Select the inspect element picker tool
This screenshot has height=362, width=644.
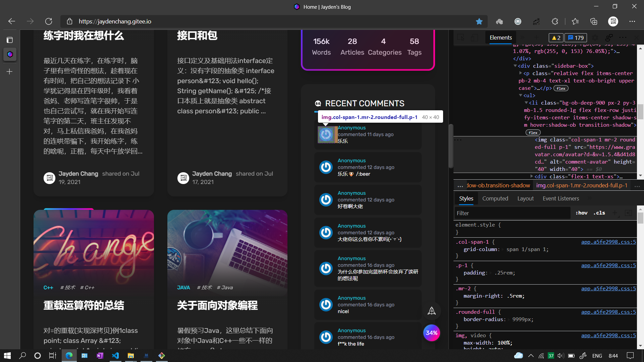461,38
